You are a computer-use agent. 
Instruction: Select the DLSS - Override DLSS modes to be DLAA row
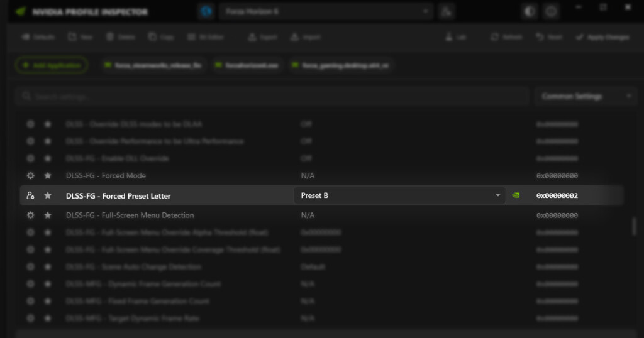tap(321, 124)
